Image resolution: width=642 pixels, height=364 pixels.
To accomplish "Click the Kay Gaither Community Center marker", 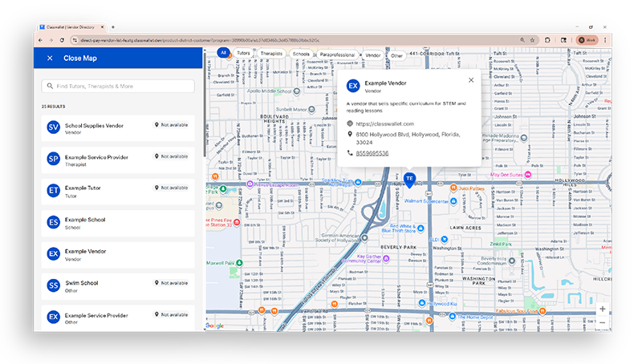I will 386,258.
